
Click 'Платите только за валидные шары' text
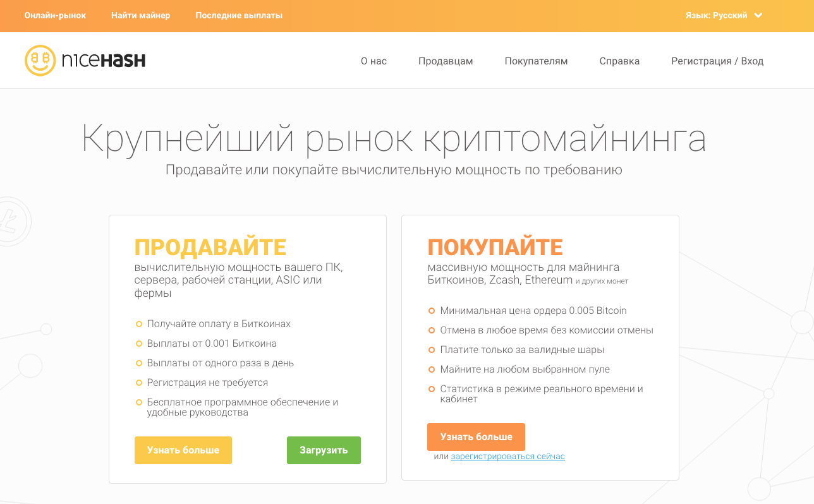point(522,350)
